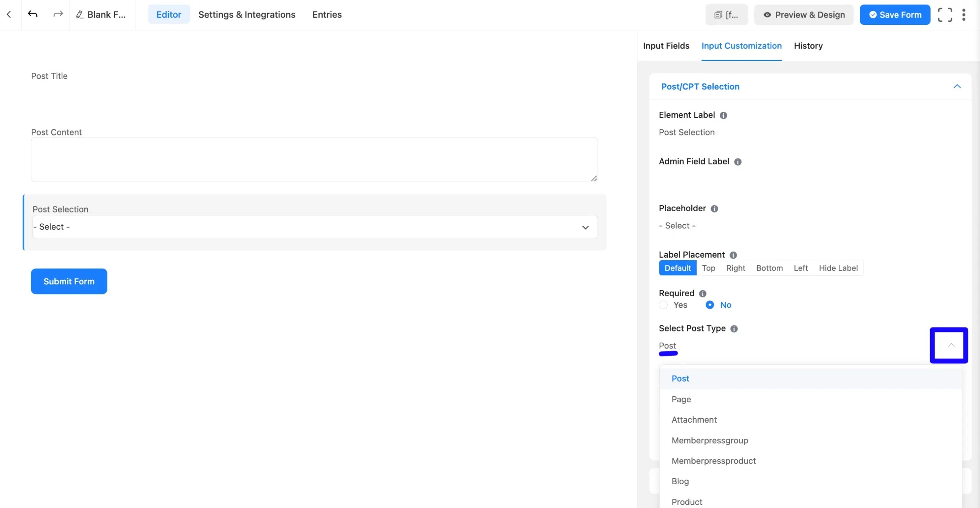Open Settings & Integrations tab
The width and height of the screenshot is (980, 508).
click(247, 15)
